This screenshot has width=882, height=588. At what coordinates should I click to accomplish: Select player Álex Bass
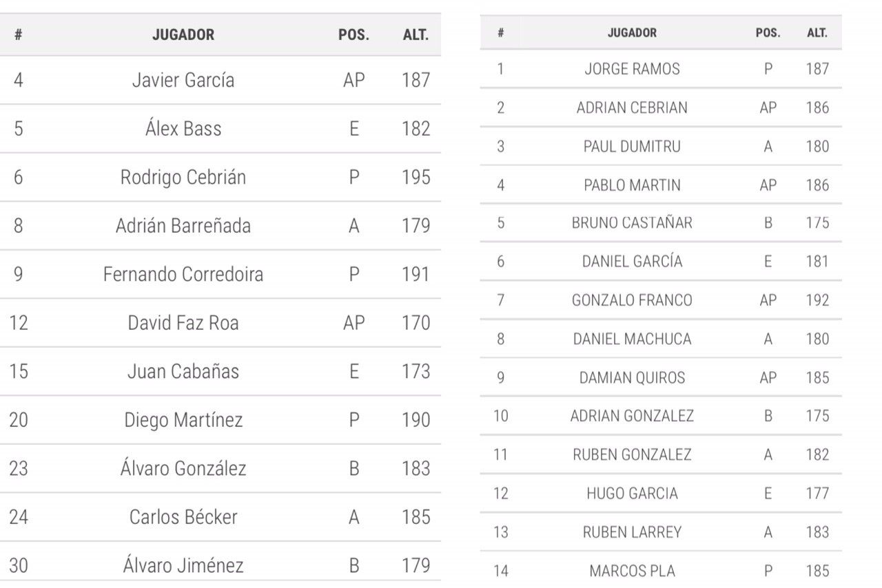pos(183,129)
